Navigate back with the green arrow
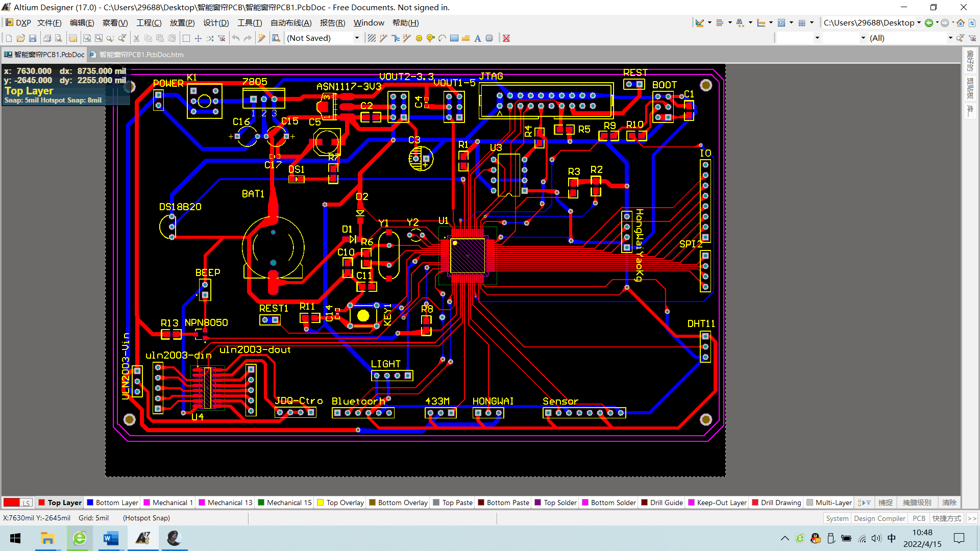Screen dimensions: 980x551 point(929,22)
